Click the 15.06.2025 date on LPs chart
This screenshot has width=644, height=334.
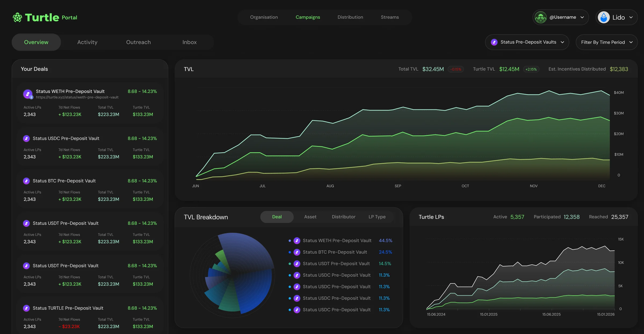pos(551,314)
